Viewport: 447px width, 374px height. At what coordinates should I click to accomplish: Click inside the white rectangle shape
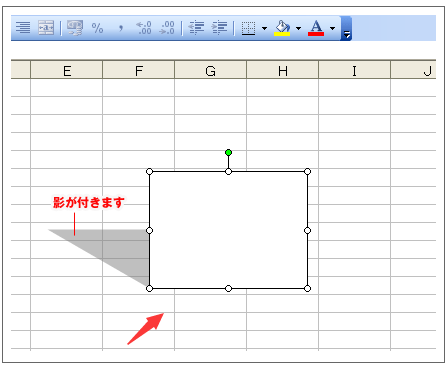click(228, 230)
